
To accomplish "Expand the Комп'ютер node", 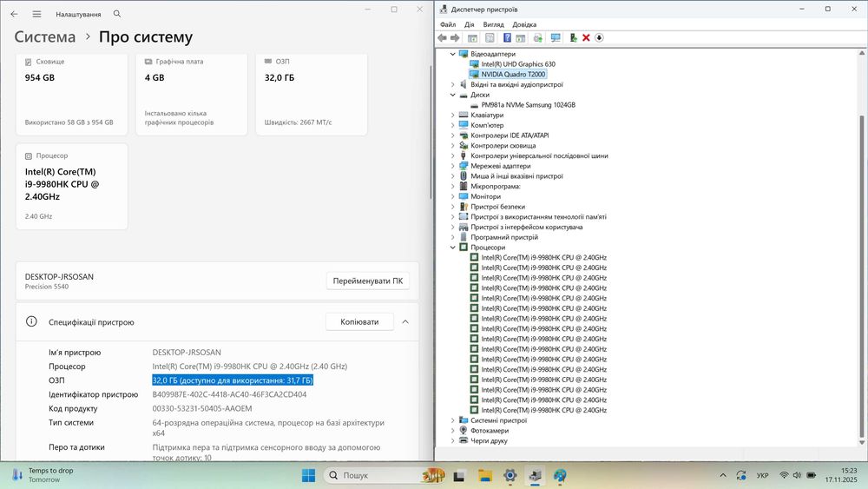I will pos(453,125).
